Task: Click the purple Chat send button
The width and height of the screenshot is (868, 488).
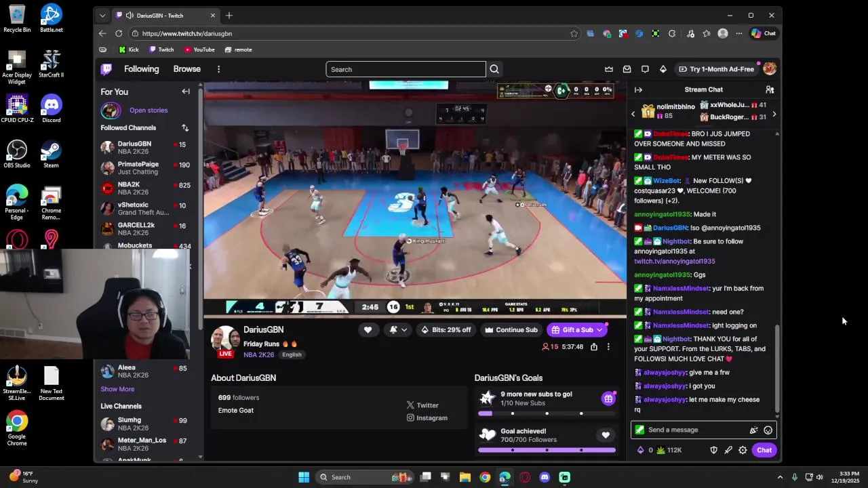Action: [764, 450]
